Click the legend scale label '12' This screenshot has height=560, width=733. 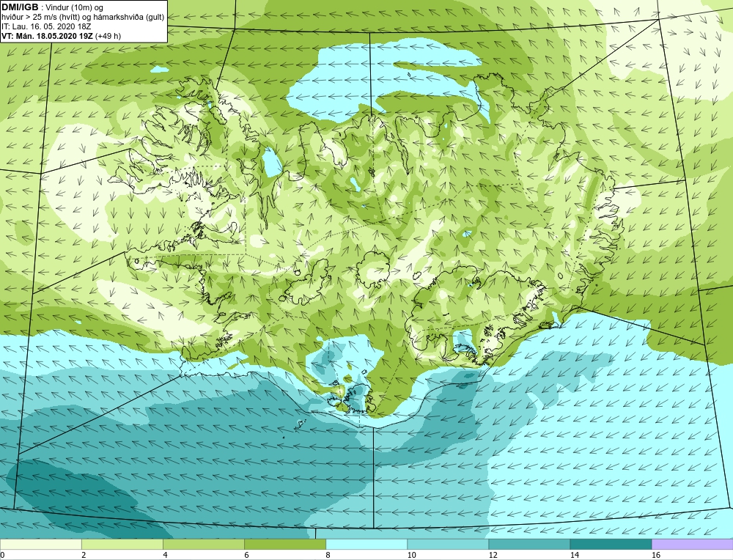(493, 555)
